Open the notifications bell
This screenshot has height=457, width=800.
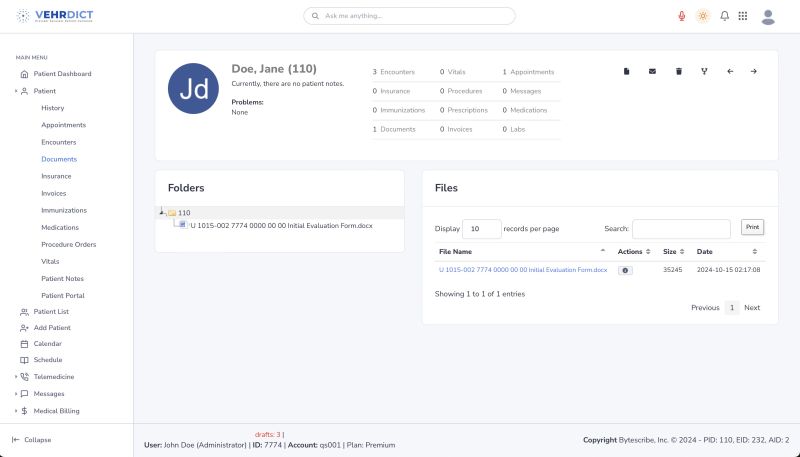point(724,16)
